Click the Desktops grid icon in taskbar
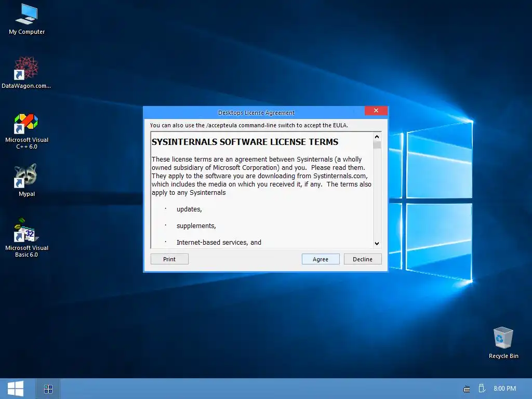The width and height of the screenshot is (532, 399). tap(48, 389)
